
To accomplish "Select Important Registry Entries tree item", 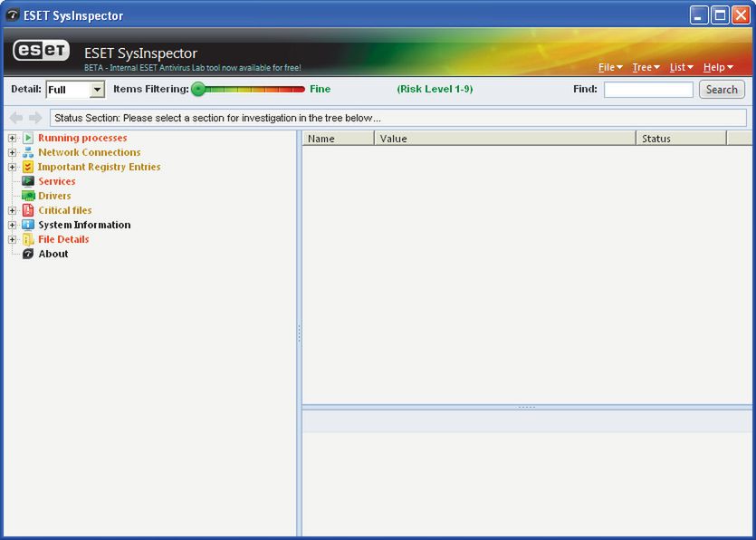I will (100, 167).
